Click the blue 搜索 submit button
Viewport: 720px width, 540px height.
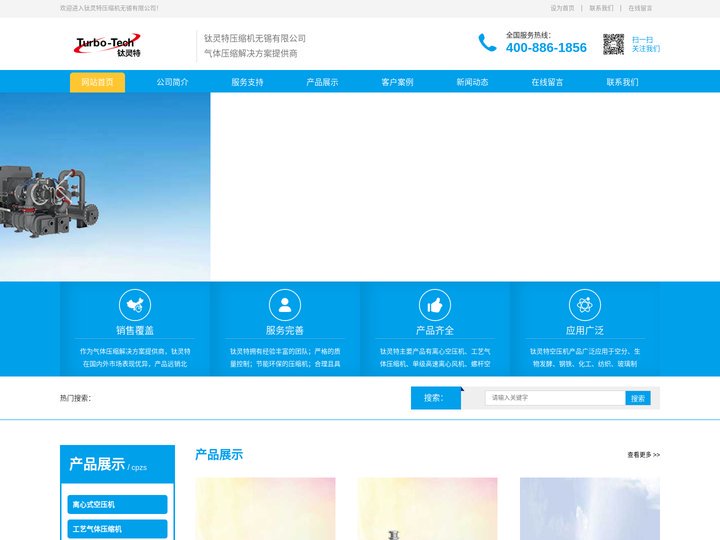point(638,398)
